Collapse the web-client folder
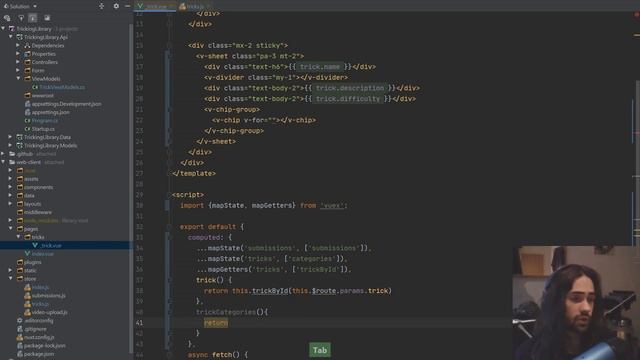This screenshot has width=640, height=360. pyautogui.click(x=3, y=162)
